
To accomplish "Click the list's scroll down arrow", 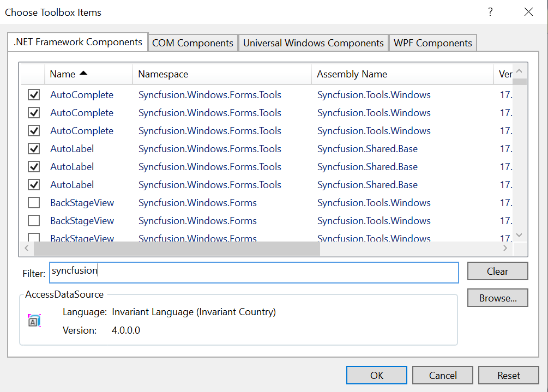I will coord(519,234).
